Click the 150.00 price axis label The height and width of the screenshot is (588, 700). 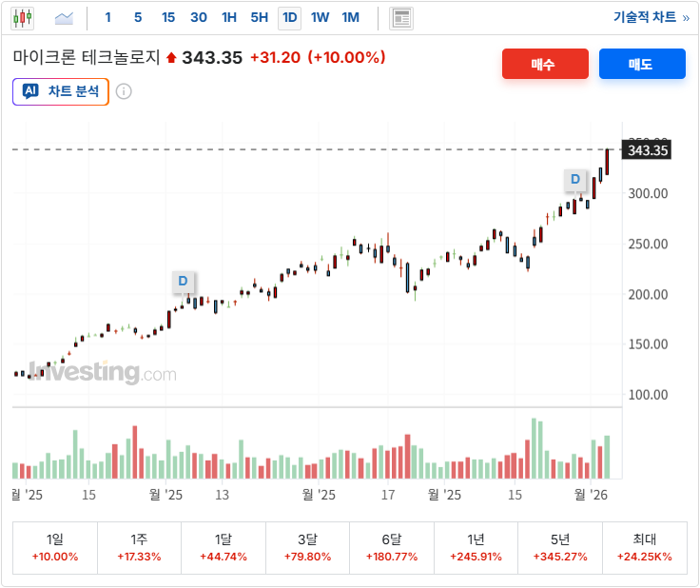(648, 344)
